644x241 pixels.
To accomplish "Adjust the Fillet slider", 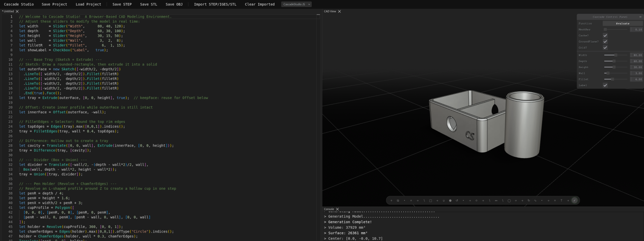I will [x=616, y=79].
